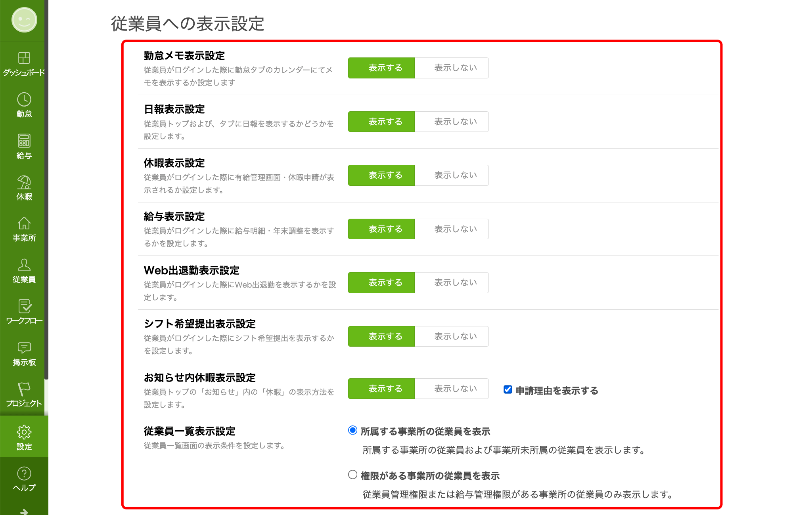Viewport: 812px width, 515px height.
Task: Select 権限がある事業所の従業員を表示 radio button
Action: click(x=352, y=475)
